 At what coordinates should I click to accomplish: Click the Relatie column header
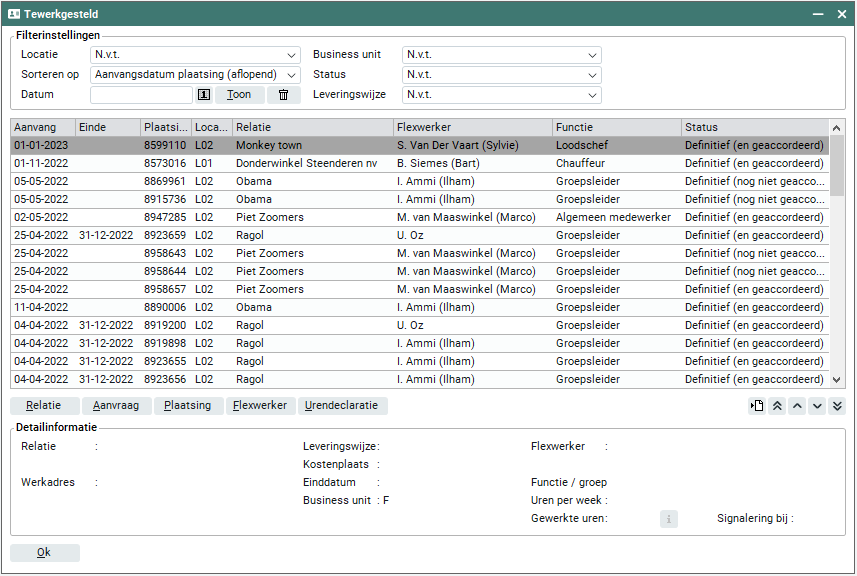[312, 127]
